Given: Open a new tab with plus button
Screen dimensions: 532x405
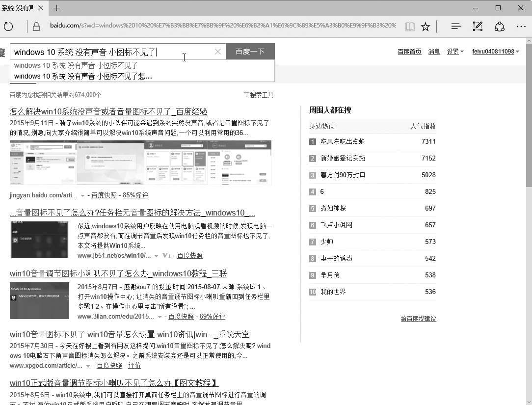Looking at the screenshot, I should pyautogui.click(x=57, y=8).
